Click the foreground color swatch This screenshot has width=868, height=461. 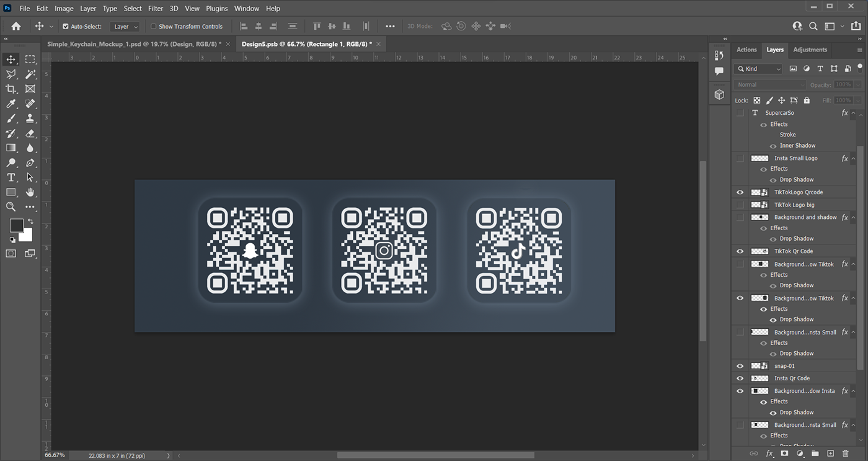coord(16,225)
